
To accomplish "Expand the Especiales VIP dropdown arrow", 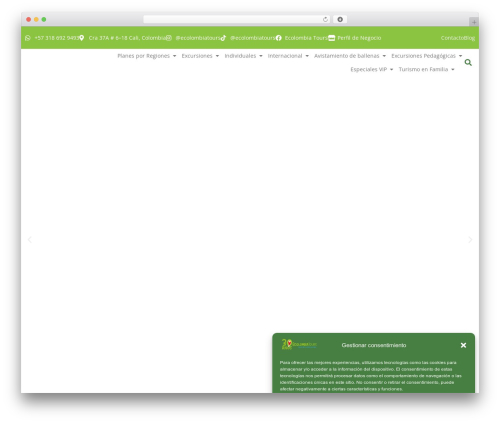I will coord(391,69).
